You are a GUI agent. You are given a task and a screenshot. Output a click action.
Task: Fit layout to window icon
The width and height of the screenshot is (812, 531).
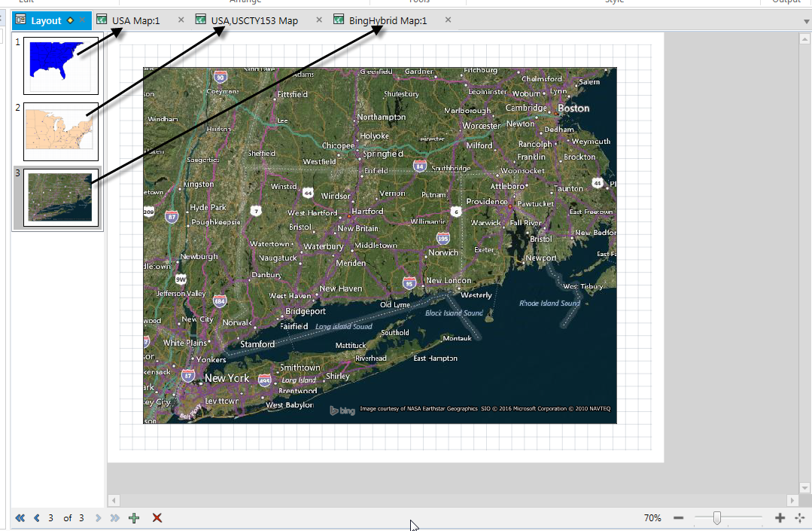click(x=800, y=517)
